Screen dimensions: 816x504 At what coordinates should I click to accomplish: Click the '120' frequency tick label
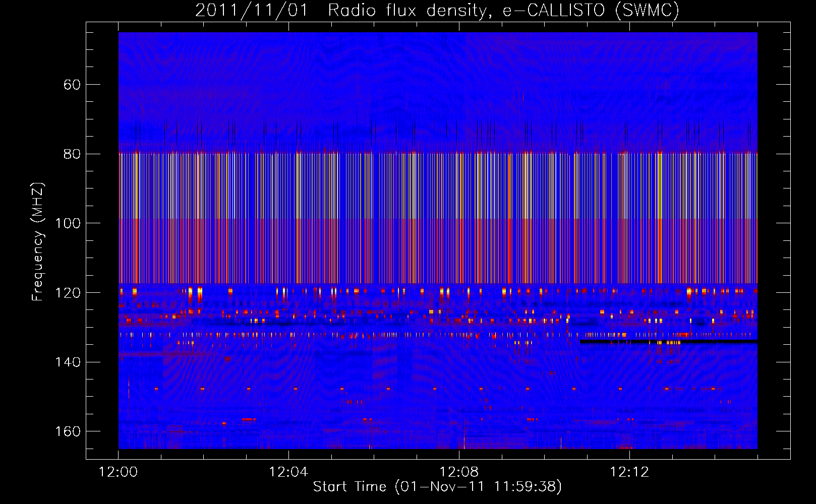tap(68, 293)
